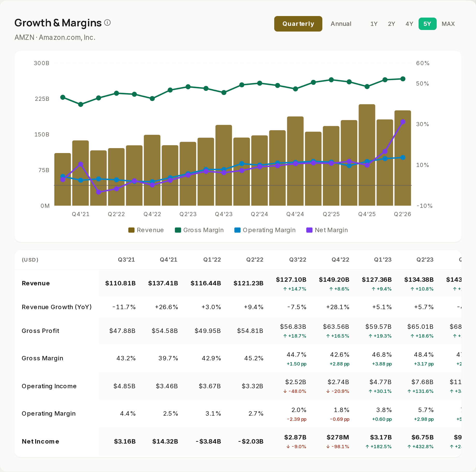The height and width of the screenshot is (472, 476).
Task: Select the Gross Profit row label
Action: pyautogui.click(x=40, y=331)
